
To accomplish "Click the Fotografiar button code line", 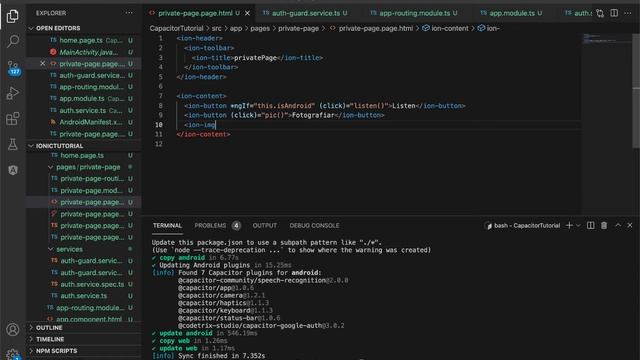I will tap(284, 115).
